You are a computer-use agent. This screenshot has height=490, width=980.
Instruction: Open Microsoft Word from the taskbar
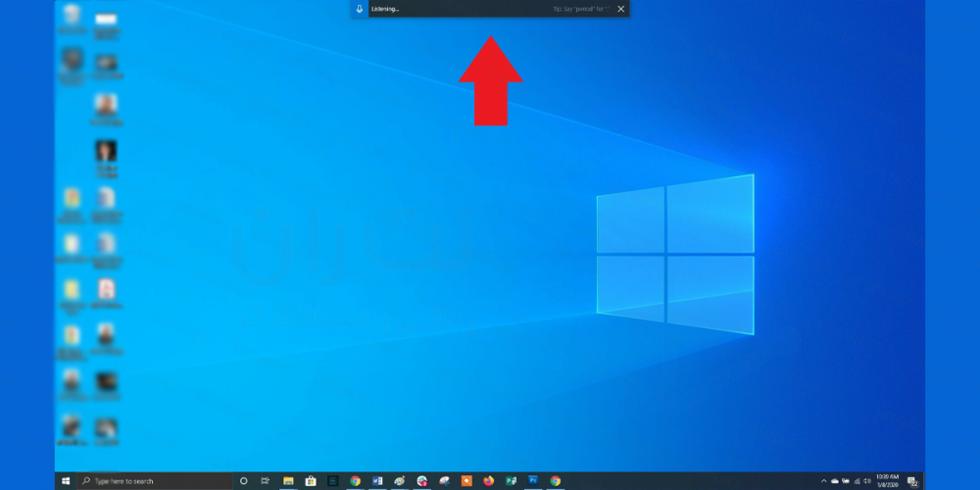pyautogui.click(x=377, y=481)
